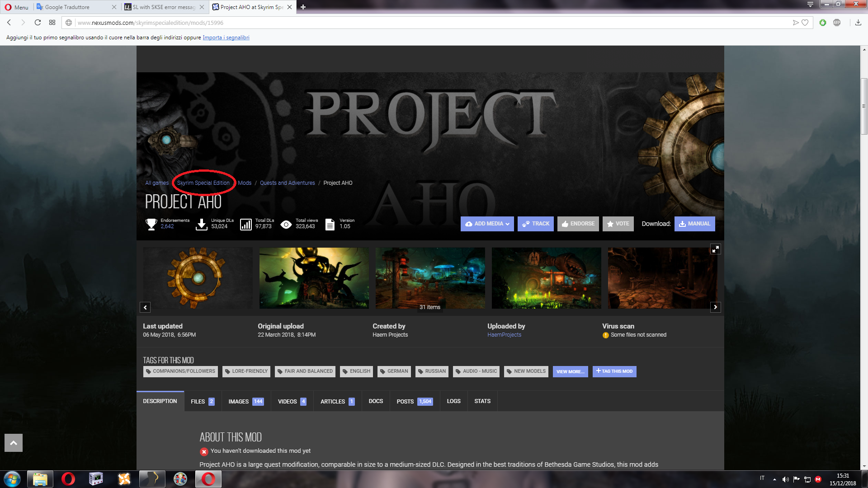Viewport: 868px width, 488px height.
Task: Go forward using browser forward arrow
Action: pos(23,23)
